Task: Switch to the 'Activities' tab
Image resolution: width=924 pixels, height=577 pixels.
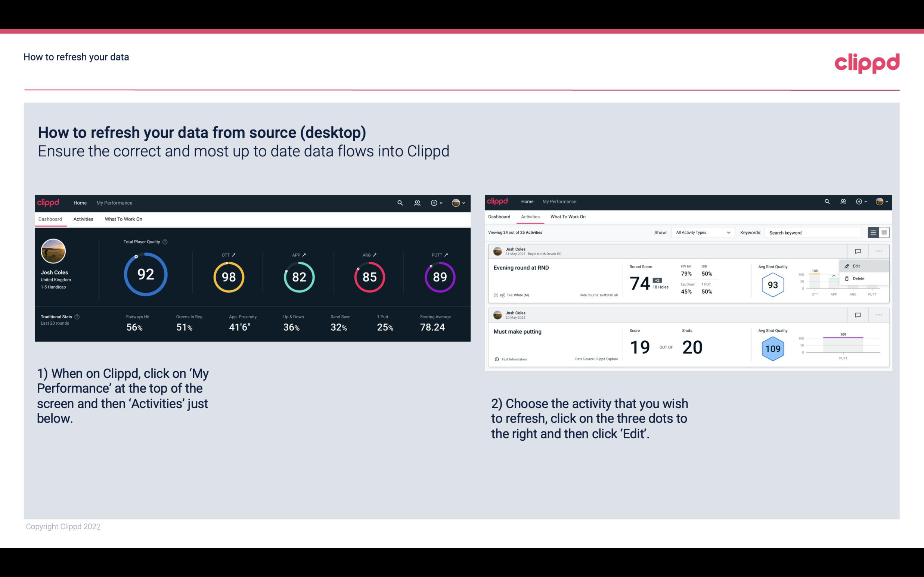Action: coord(83,219)
